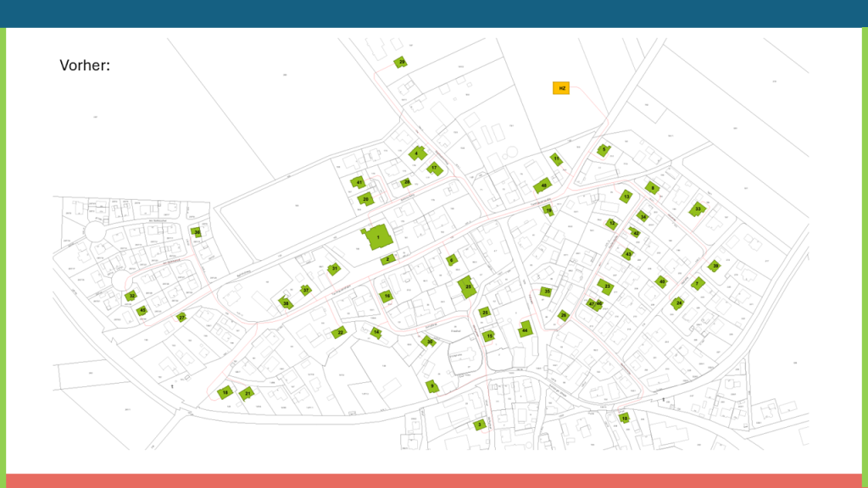Click building marker 10 near bottom right

coord(625,418)
